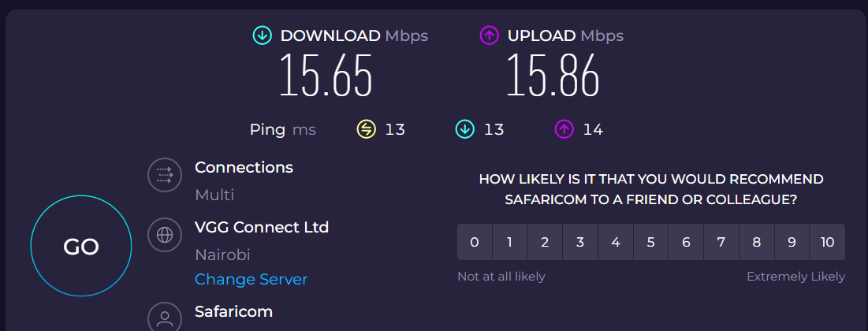Click the Connections multi-arrow icon
The width and height of the screenshot is (868, 331).
coord(165,175)
